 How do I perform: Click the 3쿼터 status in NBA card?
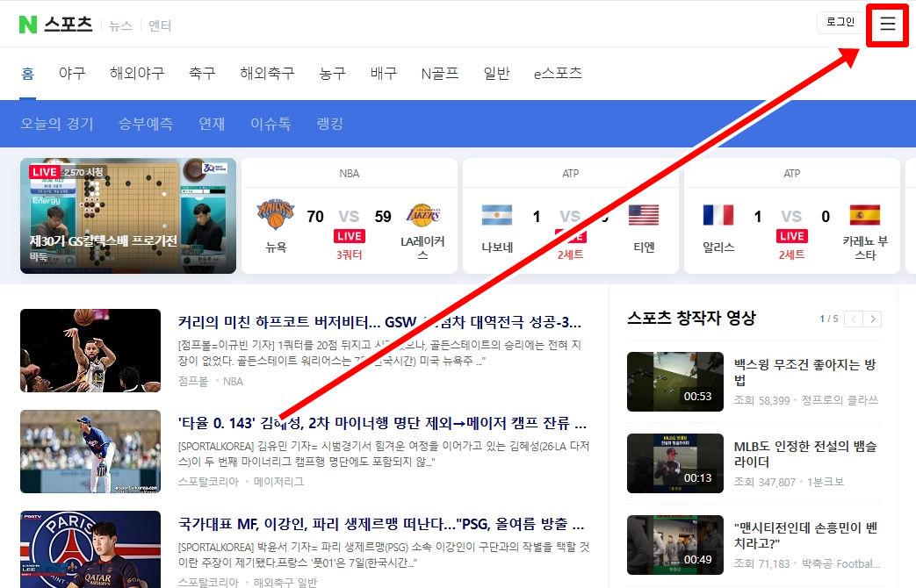click(350, 255)
